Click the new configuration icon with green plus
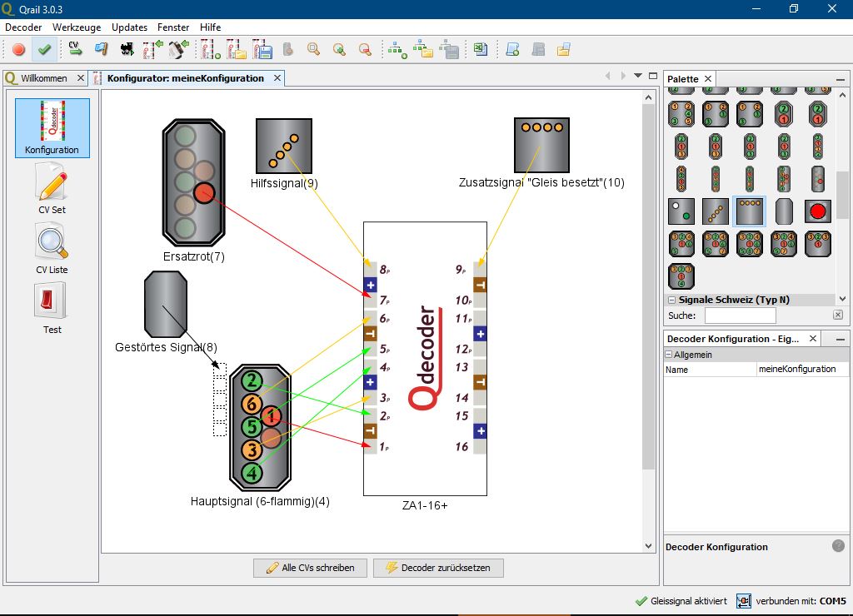 click(211, 49)
